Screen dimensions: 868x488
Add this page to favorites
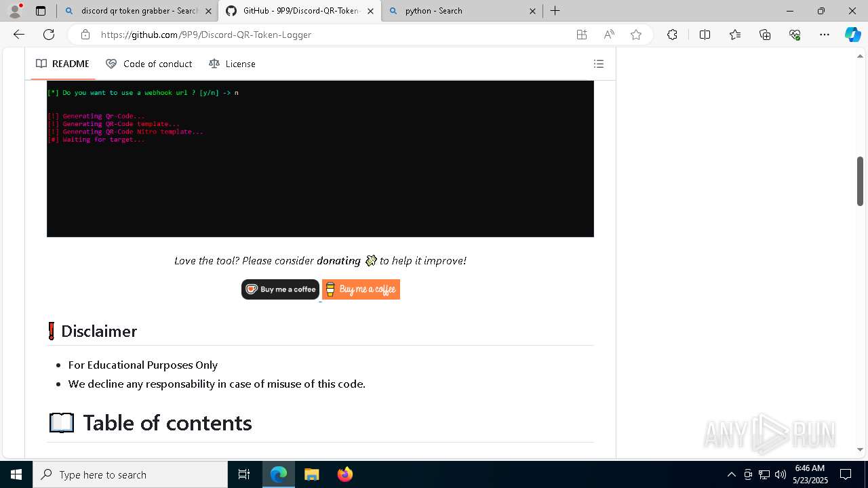[636, 35]
